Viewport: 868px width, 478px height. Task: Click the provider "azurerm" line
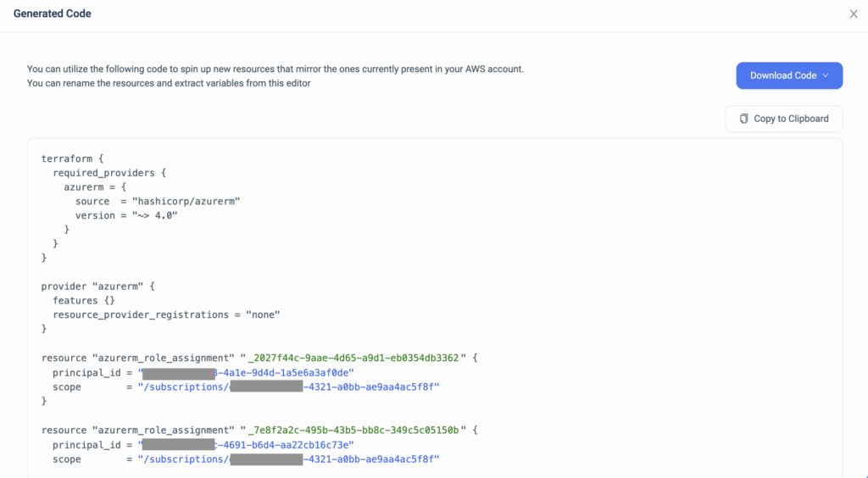point(98,286)
